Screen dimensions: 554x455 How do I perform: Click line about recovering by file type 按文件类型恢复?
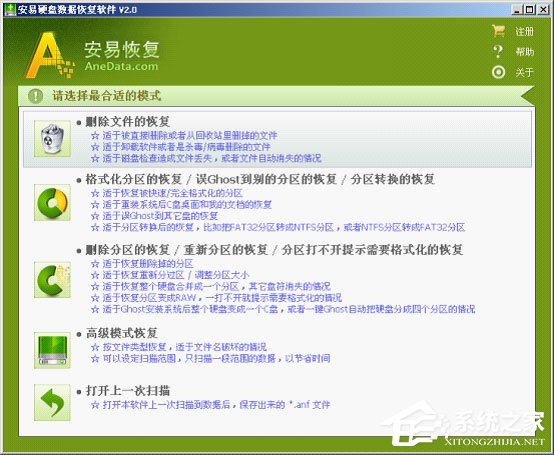coord(178,347)
